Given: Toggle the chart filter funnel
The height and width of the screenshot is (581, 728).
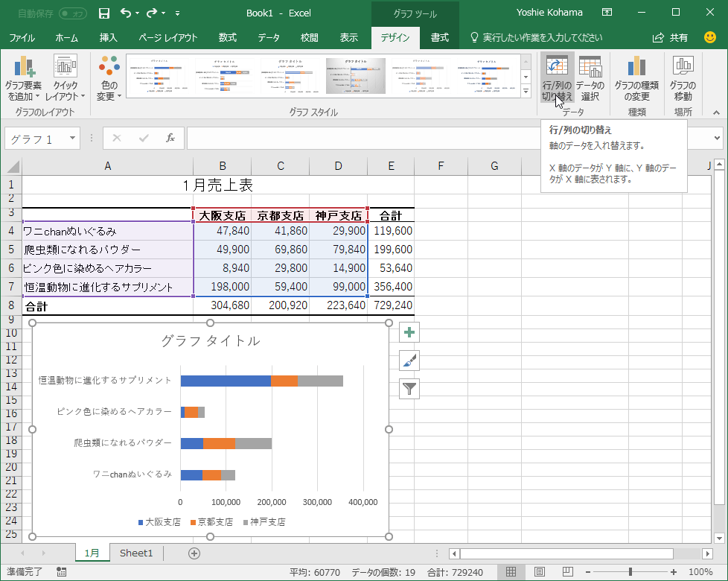Looking at the screenshot, I should [x=409, y=389].
